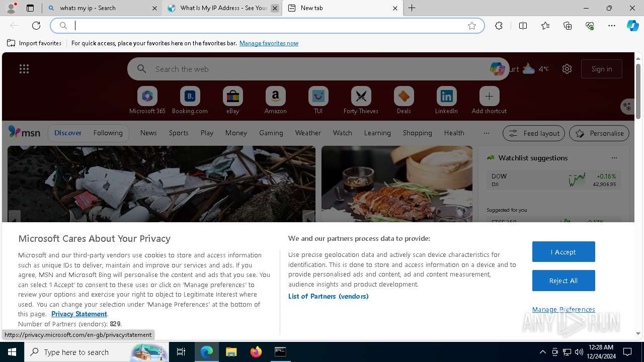Open the DOW watchlist entry

[x=553, y=180]
